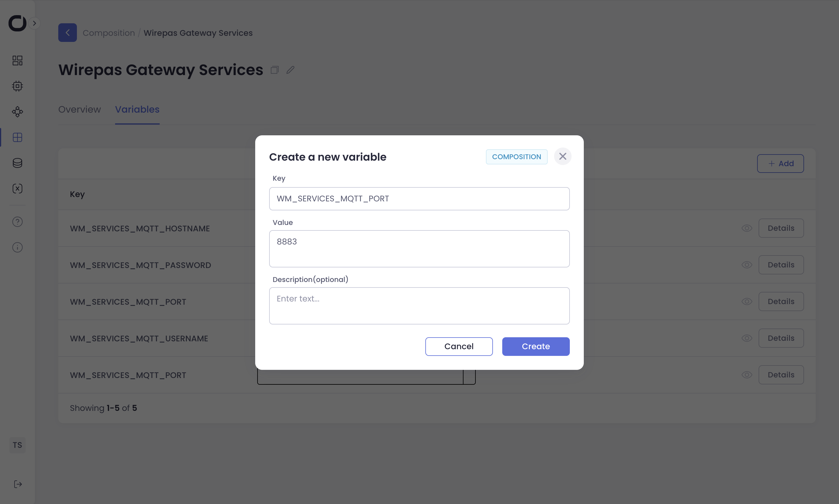Click the help question mark icon
Image resolution: width=839 pixels, height=504 pixels.
point(17,222)
